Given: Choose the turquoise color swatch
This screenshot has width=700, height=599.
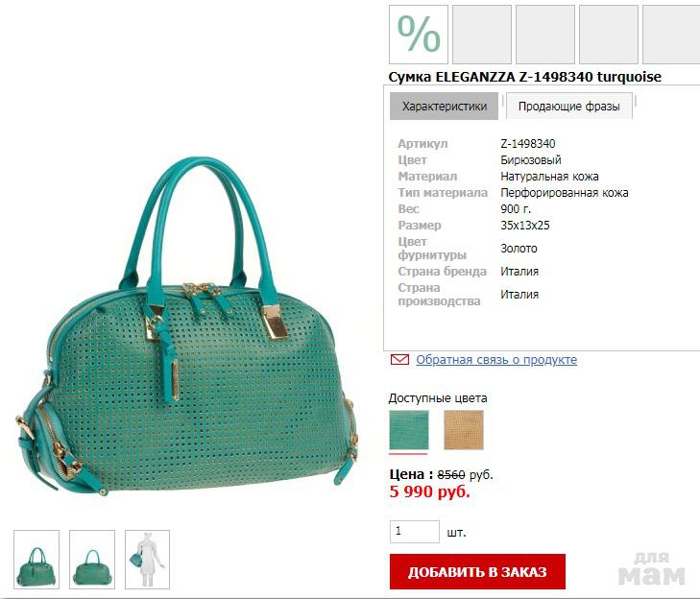Looking at the screenshot, I should pos(409,430).
